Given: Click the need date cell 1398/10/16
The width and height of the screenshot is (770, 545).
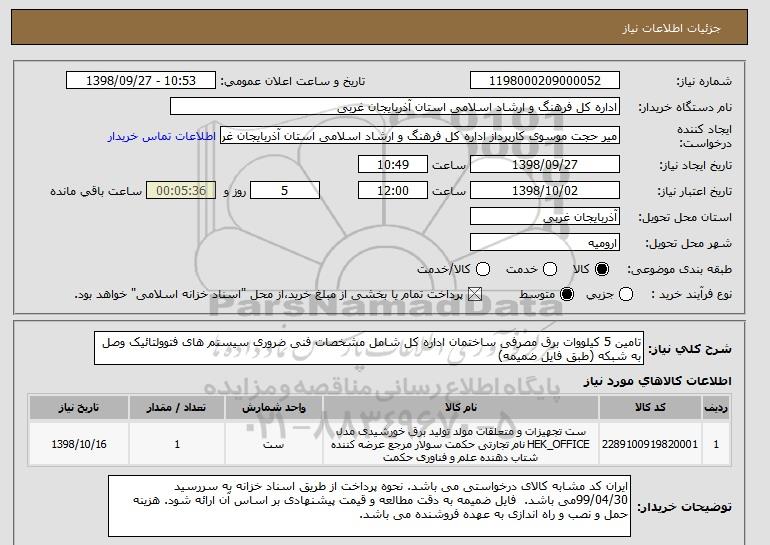Looking at the screenshot, I should 79,444.
